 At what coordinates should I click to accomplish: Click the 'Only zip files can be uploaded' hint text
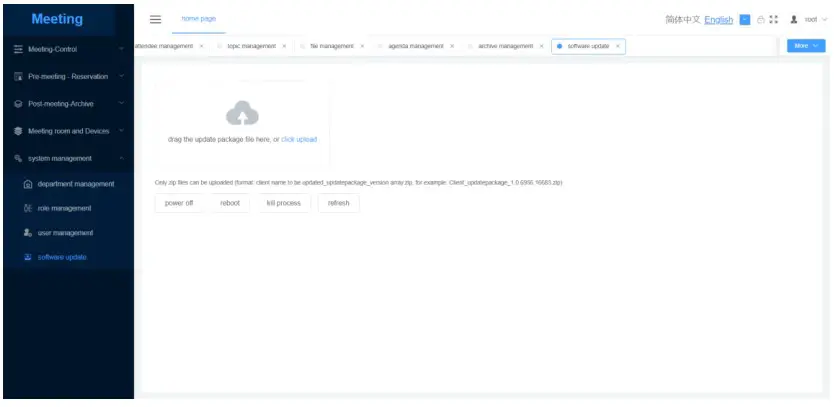point(358,182)
